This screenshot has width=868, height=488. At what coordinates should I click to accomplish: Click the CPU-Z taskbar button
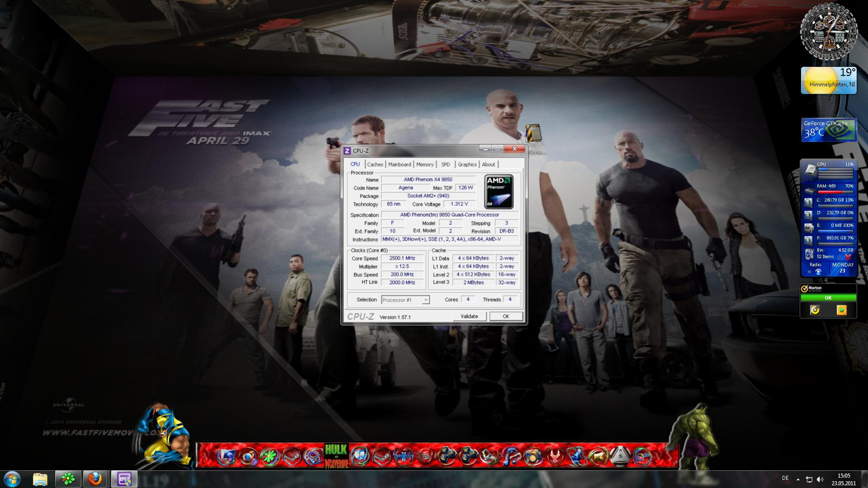click(124, 479)
